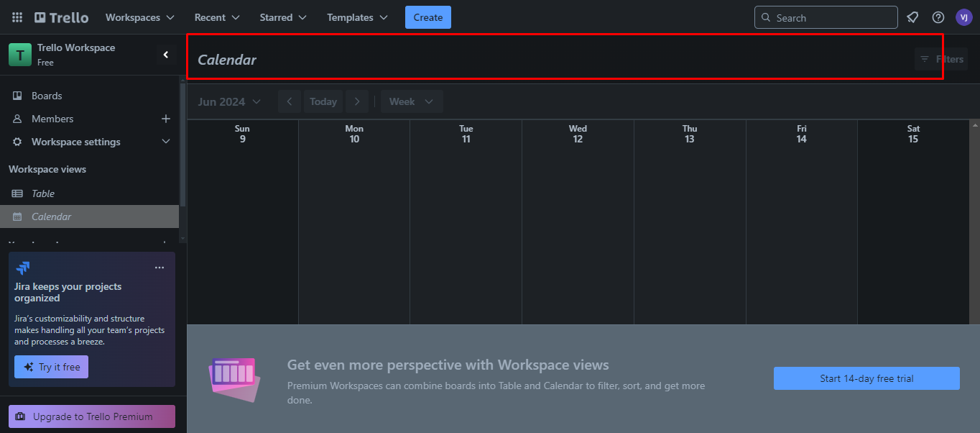Click the plus icon next to Members
980x433 pixels.
pos(166,119)
